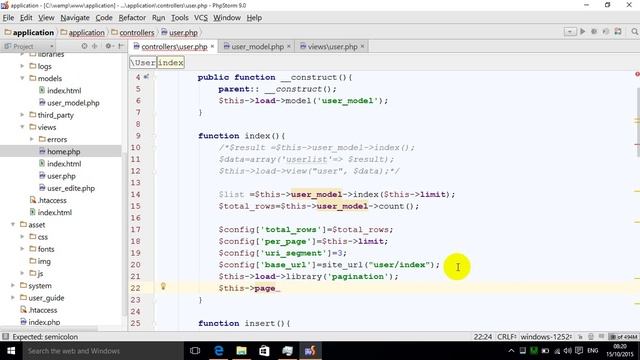Screen dimensions: 640x360
Task: Expand the errors folder
Action: click(x=32, y=139)
